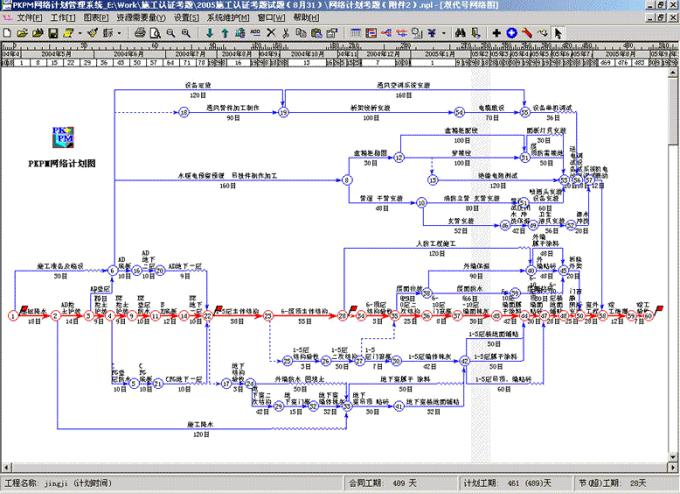This screenshot has height=494, width=680.
Task: Click the Yen cost icon
Action: coord(432,33)
